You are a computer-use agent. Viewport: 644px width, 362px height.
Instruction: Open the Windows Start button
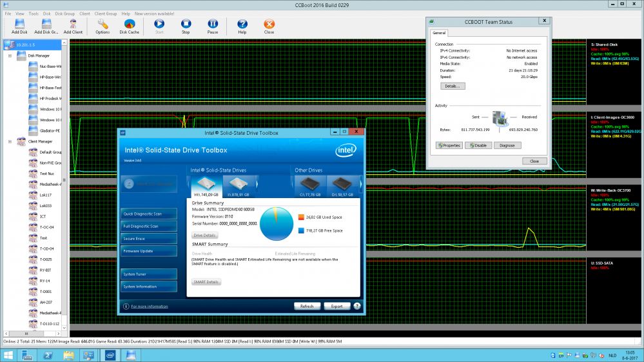[8, 356]
